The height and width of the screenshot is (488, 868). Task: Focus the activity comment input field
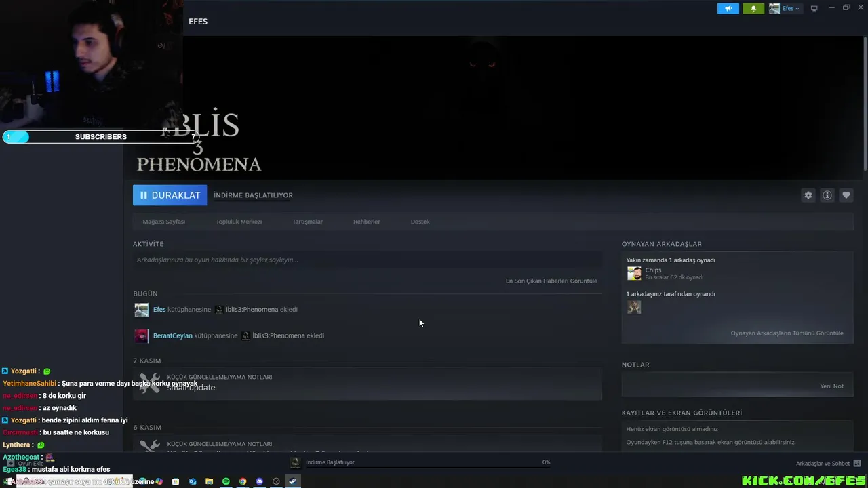tap(368, 260)
